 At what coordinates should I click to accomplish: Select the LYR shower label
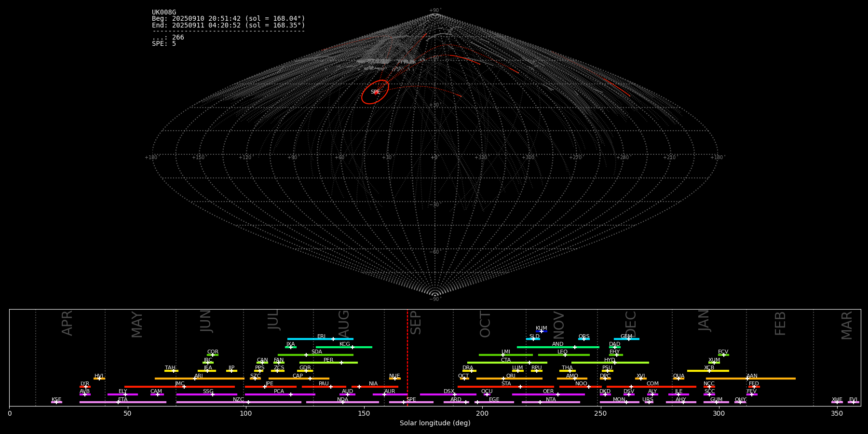click(85, 384)
